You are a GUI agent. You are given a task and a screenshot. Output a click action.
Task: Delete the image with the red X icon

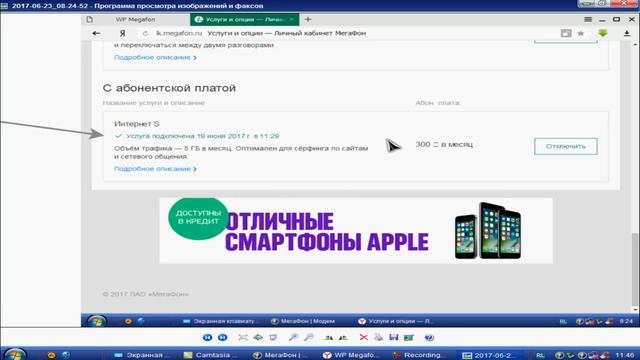363,338
